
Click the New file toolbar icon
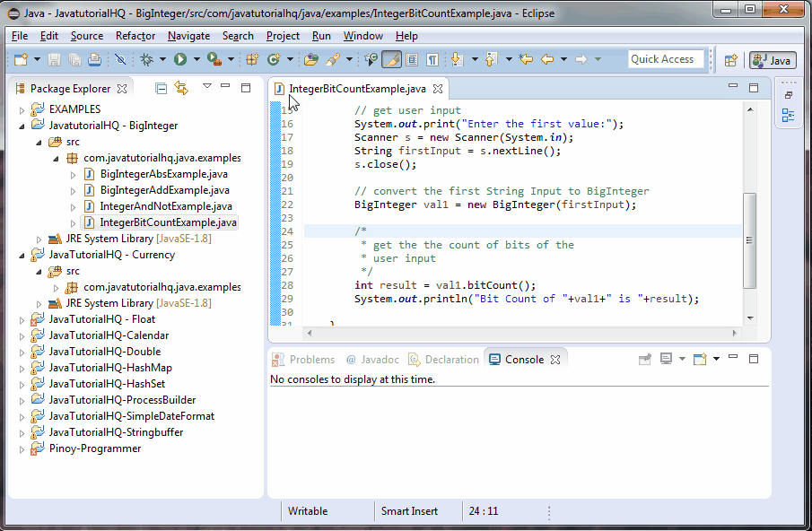point(21,59)
